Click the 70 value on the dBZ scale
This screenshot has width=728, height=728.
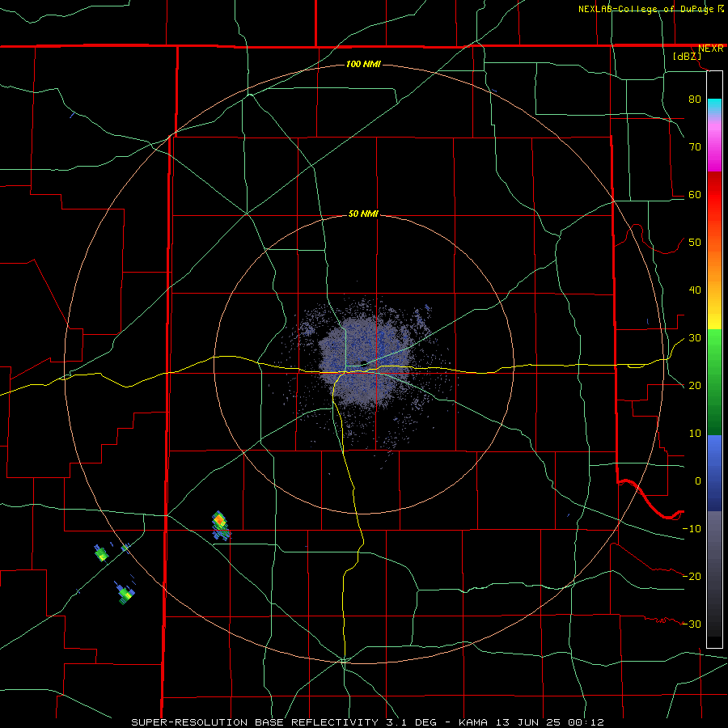(695, 146)
